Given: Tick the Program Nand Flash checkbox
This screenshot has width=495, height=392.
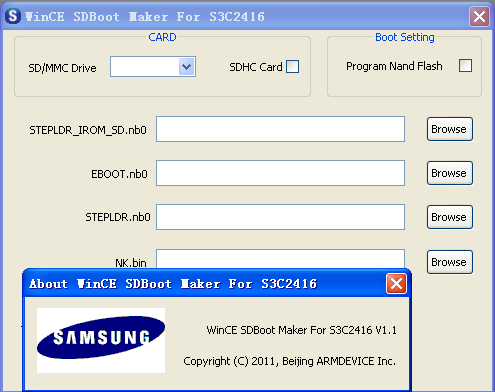Looking at the screenshot, I should (465, 65).
